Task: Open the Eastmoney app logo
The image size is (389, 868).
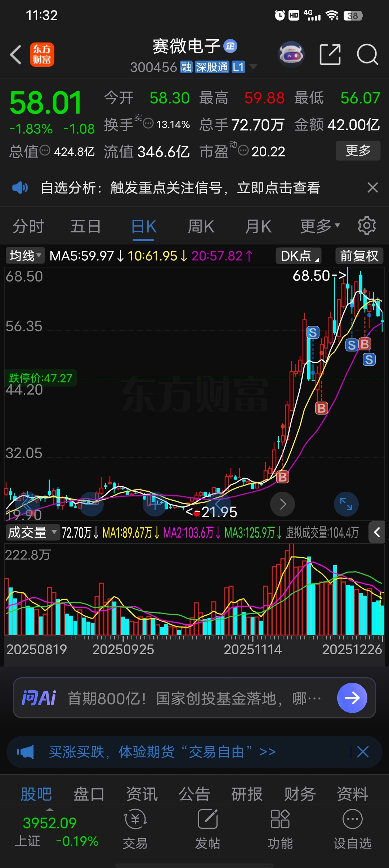Action: pos(42,55)
